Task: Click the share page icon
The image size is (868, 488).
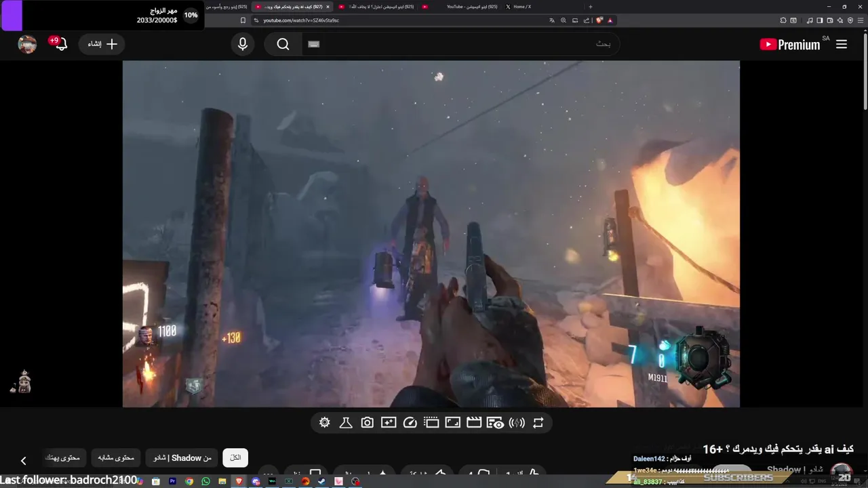Action: coord(586,20)
